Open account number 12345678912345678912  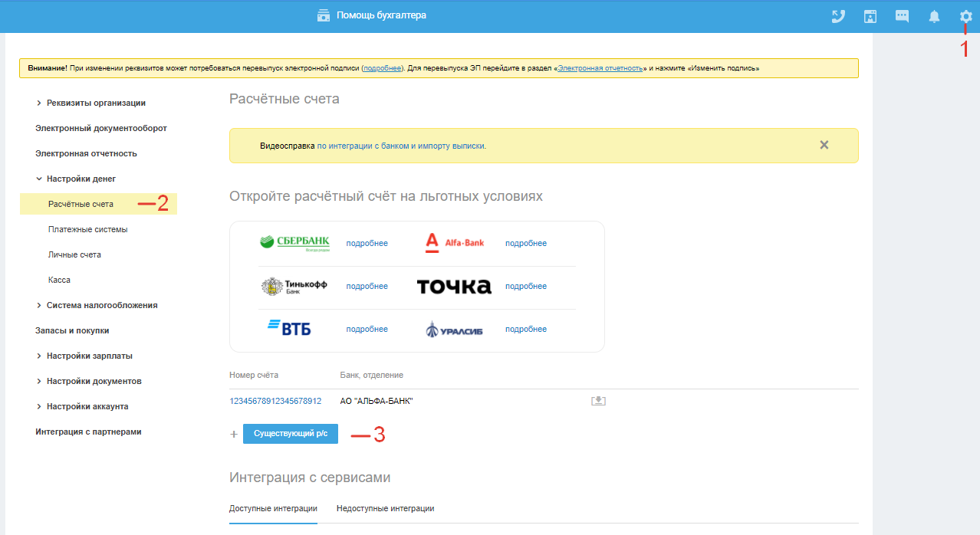pyautogui.click(x=275, y=401)
